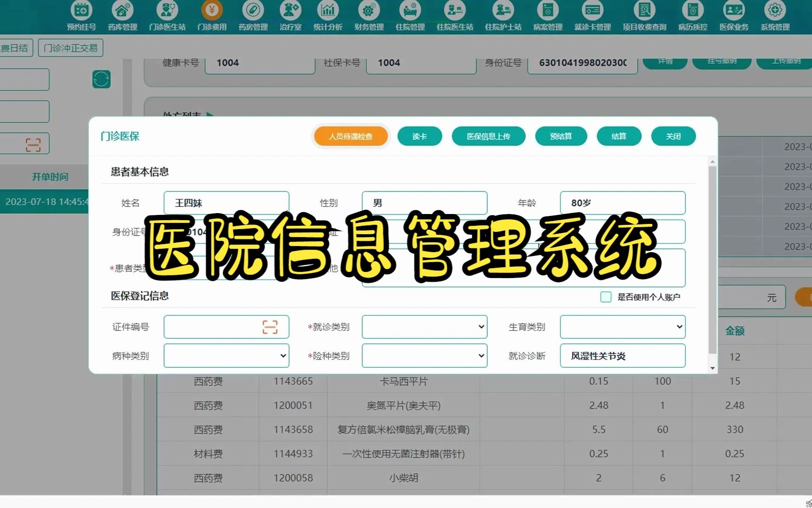Click item code 1200051 cell
This screenshot has height=508, width=812.
pos(293,405)
